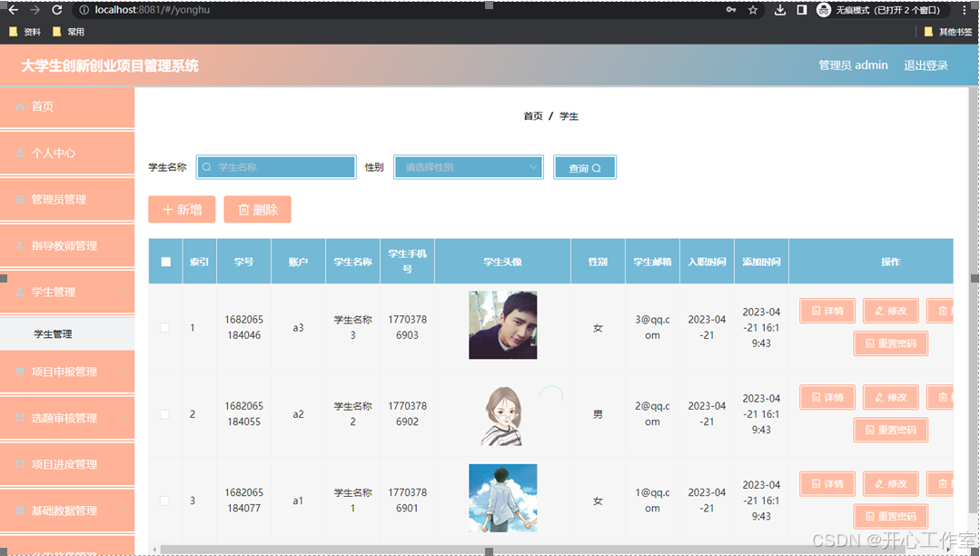
Task: Click 退出登录 to log out
Action: 926,65
